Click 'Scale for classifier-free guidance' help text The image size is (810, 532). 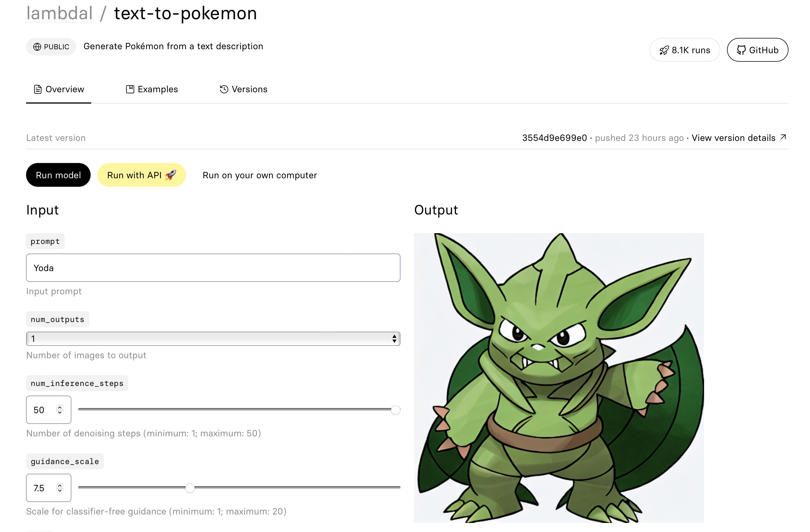click(x=156, y=511)
